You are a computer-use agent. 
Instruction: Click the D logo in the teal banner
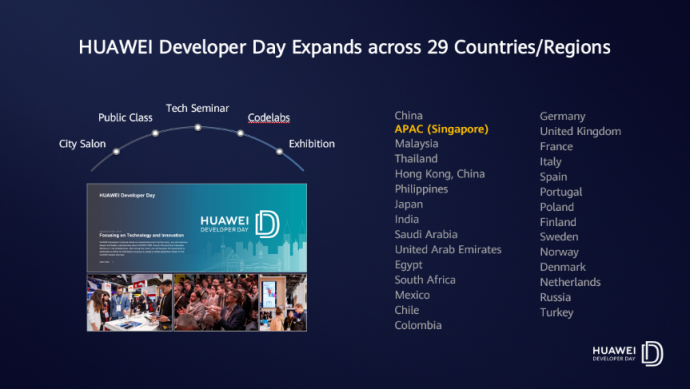(x=267, y=224)
